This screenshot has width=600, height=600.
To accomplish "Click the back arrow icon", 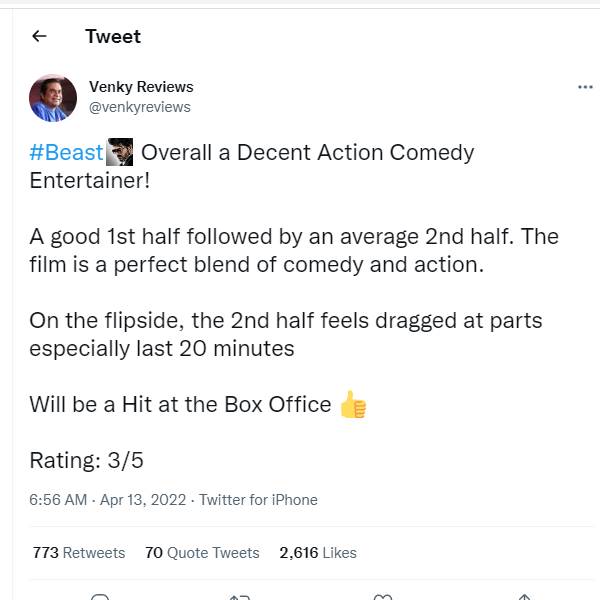I will coord(39,36).
